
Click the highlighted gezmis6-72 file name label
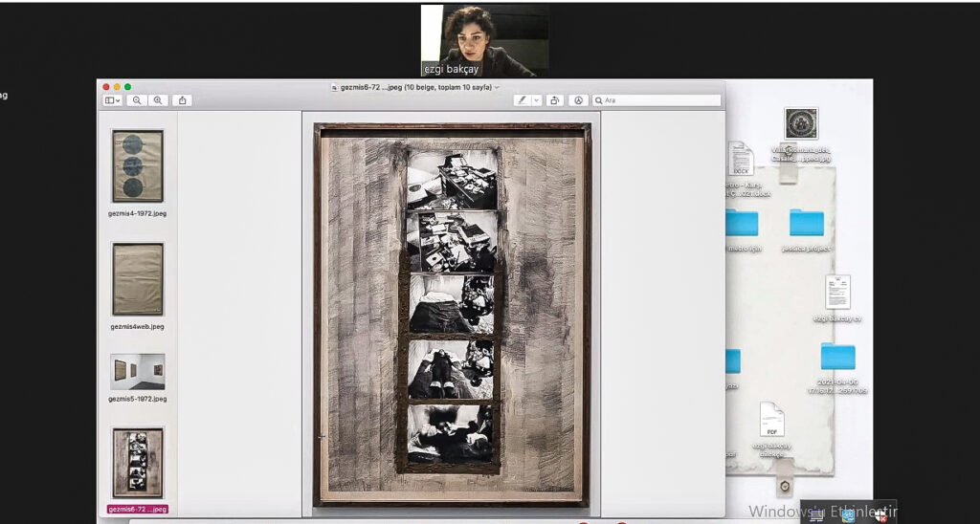coord(138,509)
